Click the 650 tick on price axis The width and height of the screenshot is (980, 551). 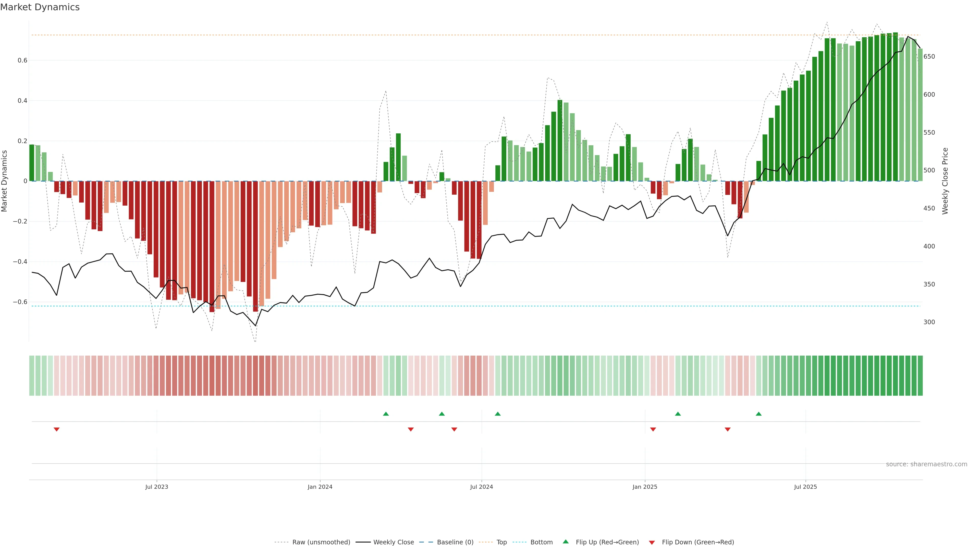click(929, 57)
